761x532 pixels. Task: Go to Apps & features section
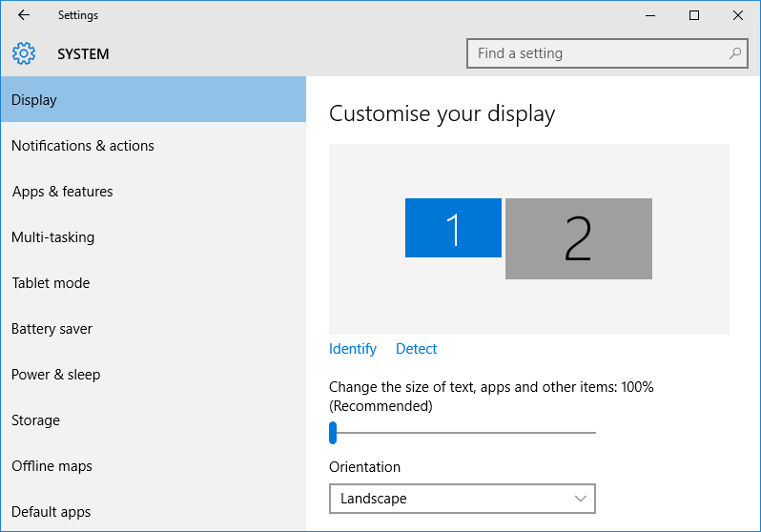click(x=63, y=192)
